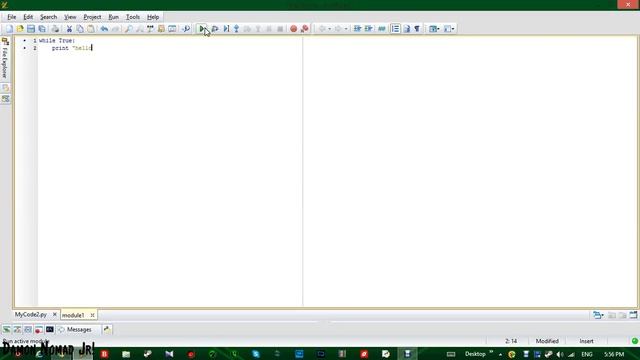Open the volume control in system tray

tap(560, 354)
